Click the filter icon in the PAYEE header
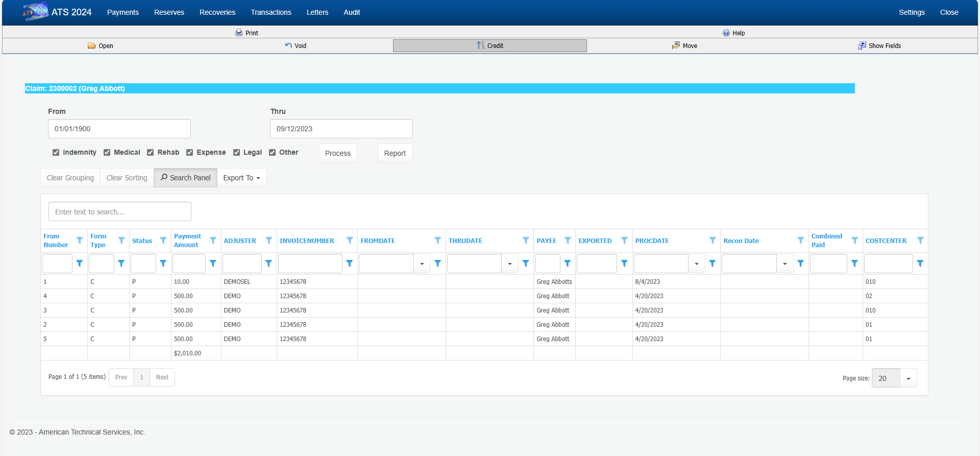 coord(567,241)
